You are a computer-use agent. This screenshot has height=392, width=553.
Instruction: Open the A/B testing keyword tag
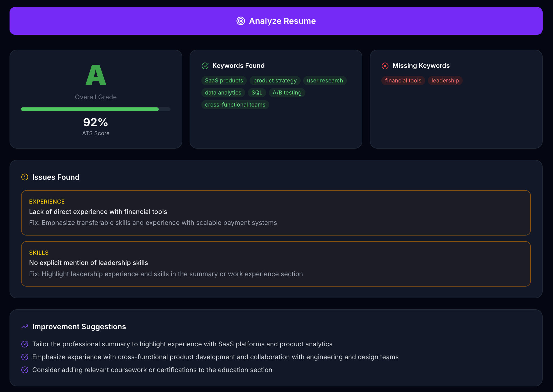point(287,93)
